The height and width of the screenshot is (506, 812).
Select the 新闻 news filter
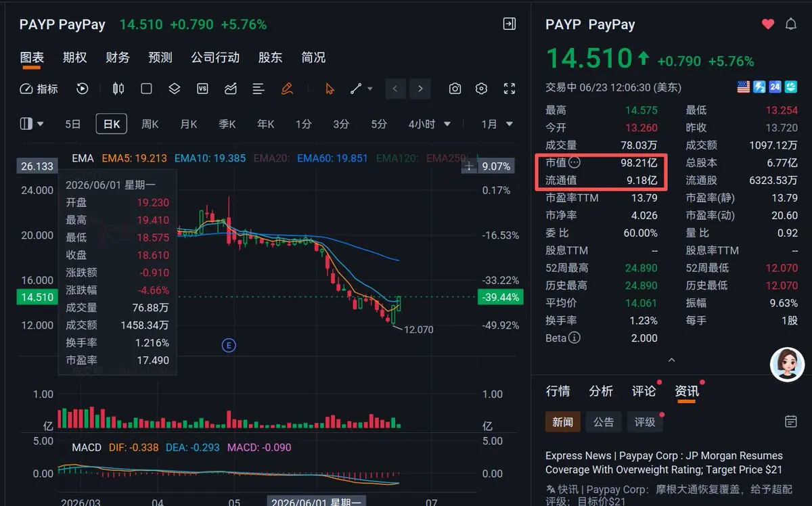[562, 422]
